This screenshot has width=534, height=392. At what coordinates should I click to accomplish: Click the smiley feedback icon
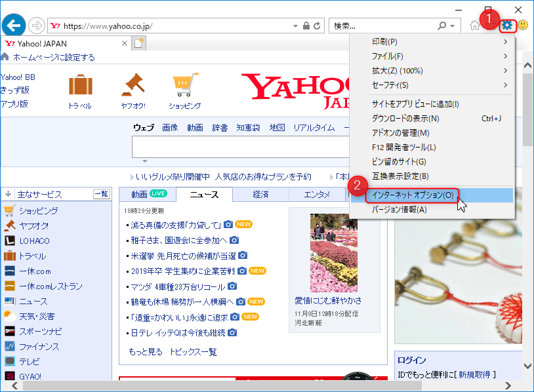click(x=523, y=25)
